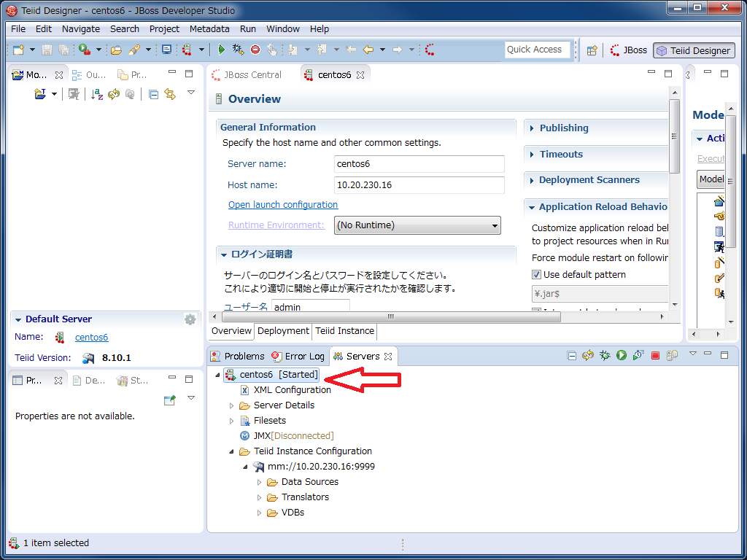
Task: Click the sort alphabetically icon in Model Explorer
Action: point(97,94)
